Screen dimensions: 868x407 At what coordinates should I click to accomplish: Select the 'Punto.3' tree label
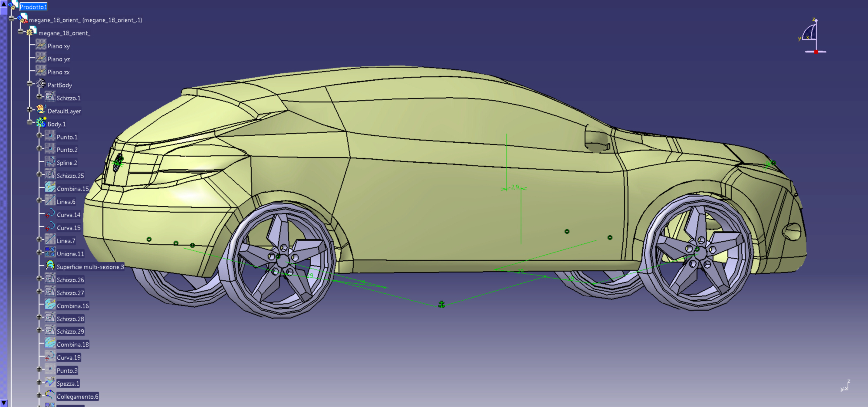click(67, 371)
